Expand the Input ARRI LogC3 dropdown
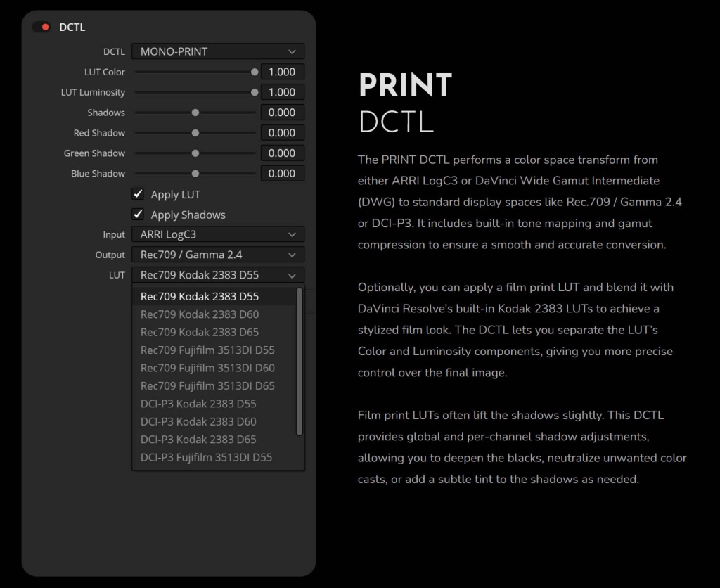Screen dimensions: 720x588 [x=218, y=234]
